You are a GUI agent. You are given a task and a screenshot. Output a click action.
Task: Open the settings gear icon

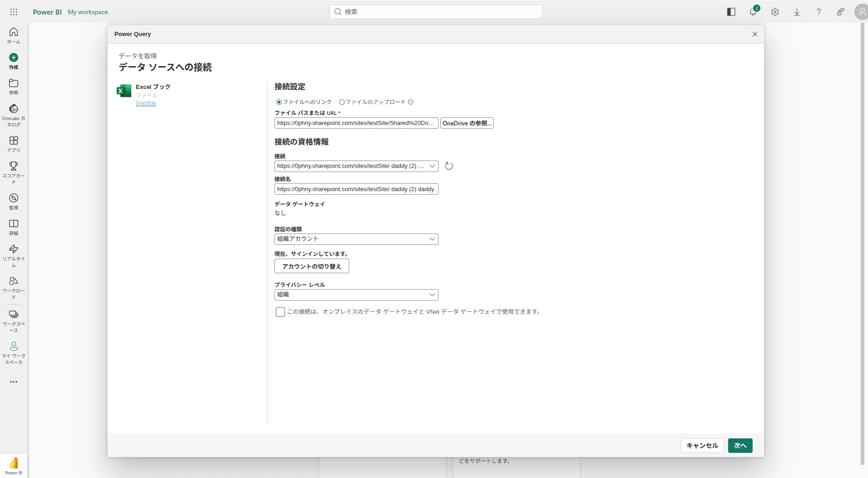(775, 12)
